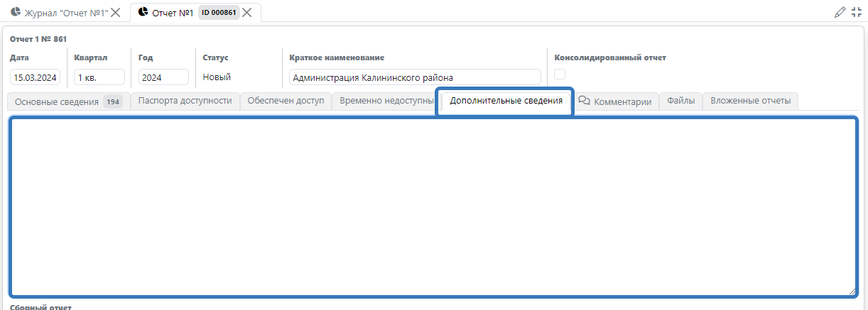Click the pencil edit icon

[840, 12]
